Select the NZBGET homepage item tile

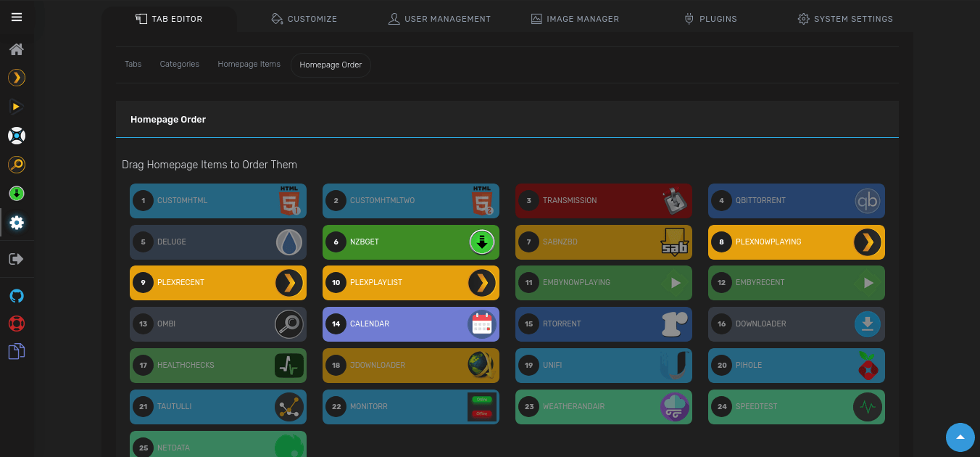[x=410, y=242]
